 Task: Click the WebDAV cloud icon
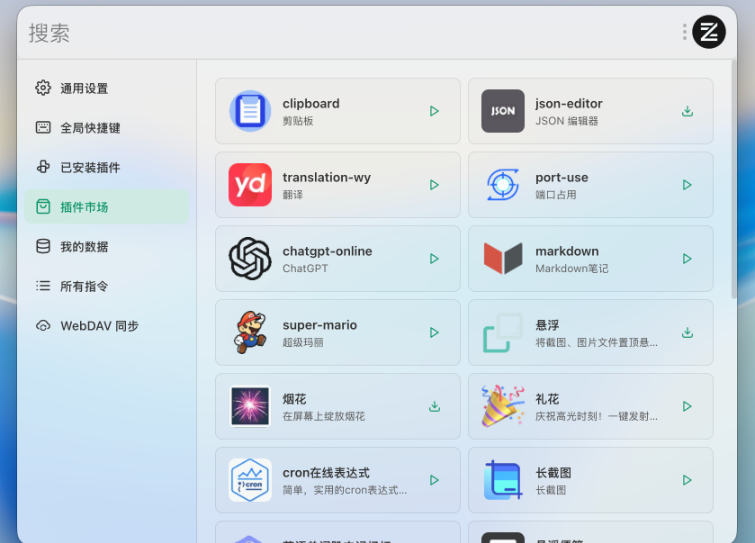click(x=43, y=326)
